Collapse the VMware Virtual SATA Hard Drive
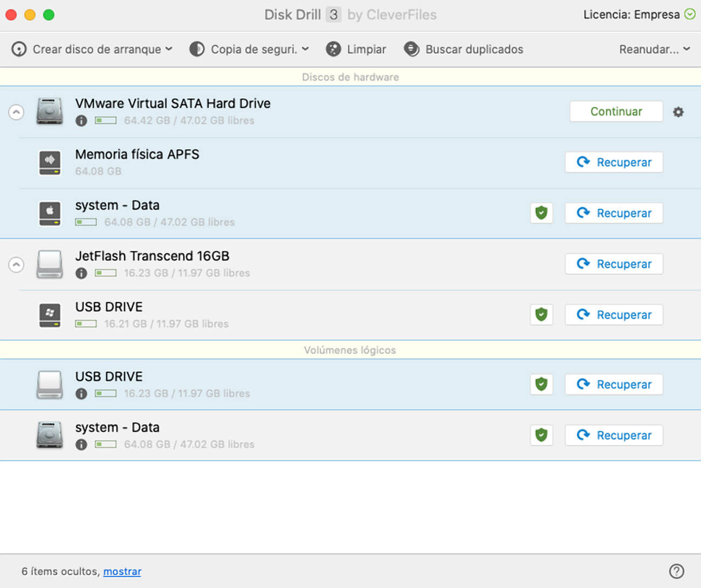Viewport: 701px width, 588px height. coord(16,112)
